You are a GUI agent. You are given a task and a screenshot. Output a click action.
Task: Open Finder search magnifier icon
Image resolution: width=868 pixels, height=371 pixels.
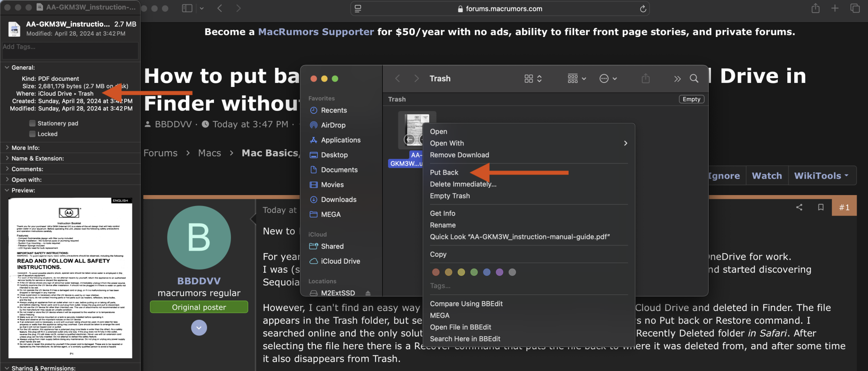(x=694, y=79)
